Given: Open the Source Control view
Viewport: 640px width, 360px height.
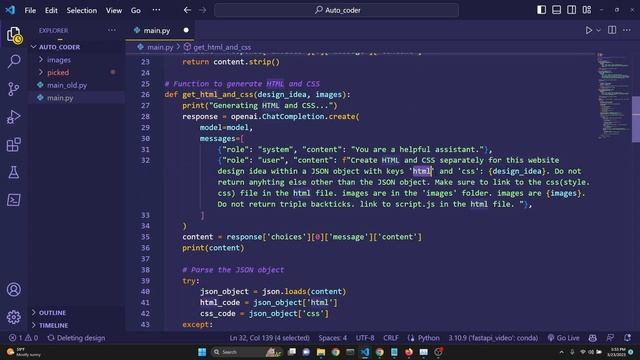Looking at the screenshot, I should click(x=14, y=89).
